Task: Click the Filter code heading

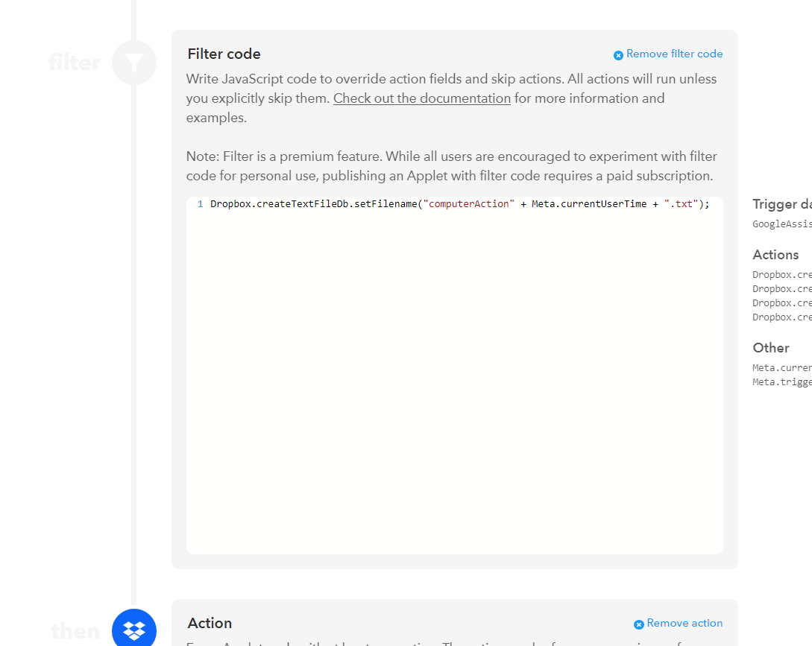Action: tap(224, 54)
